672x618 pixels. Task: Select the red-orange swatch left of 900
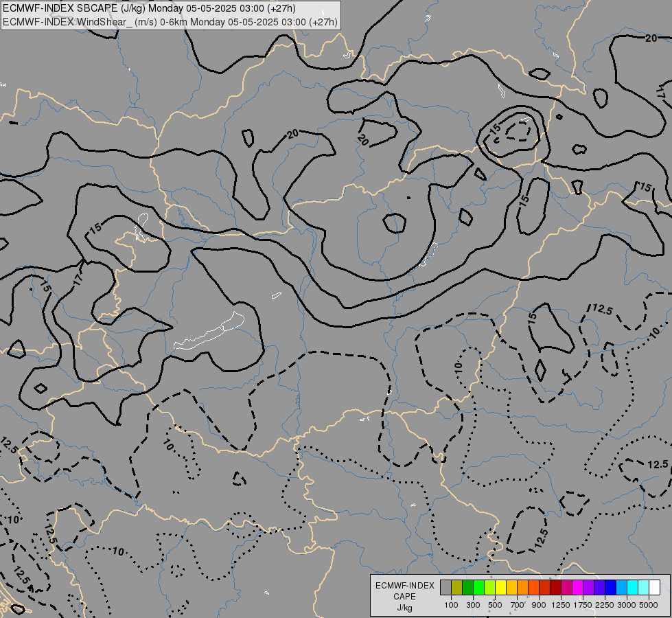coord(533,588)
